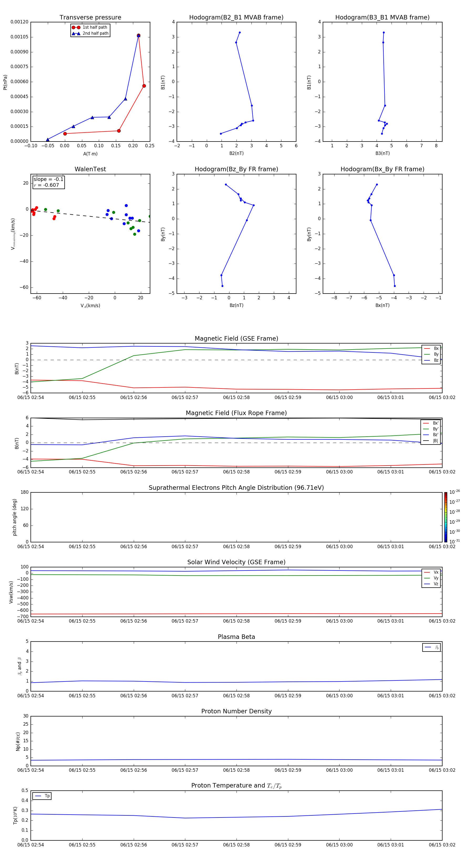This screenshot has height=868, width=473.
Task: Select 'Bz' in the GSE Frame legend
Action: coord(431,360)
